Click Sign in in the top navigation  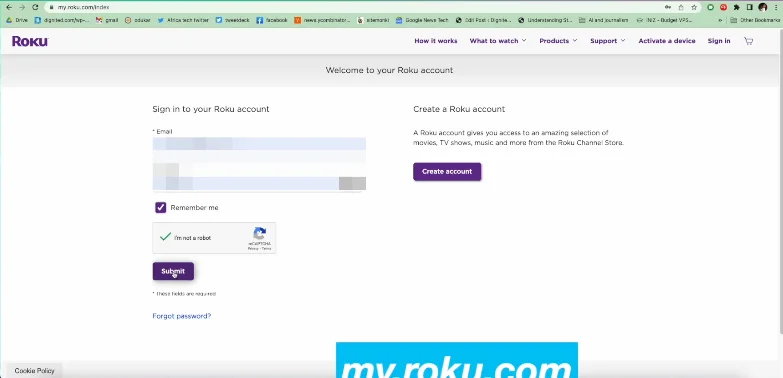(x=719, y=41)
